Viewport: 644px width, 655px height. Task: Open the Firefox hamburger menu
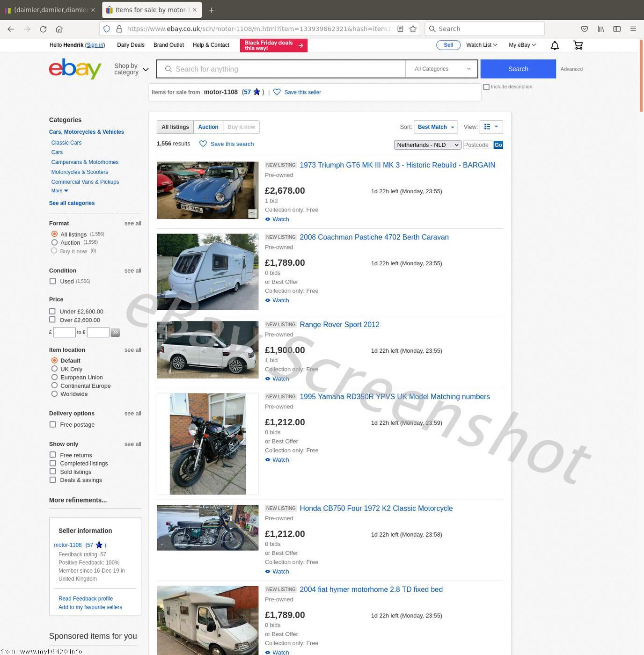633,29
